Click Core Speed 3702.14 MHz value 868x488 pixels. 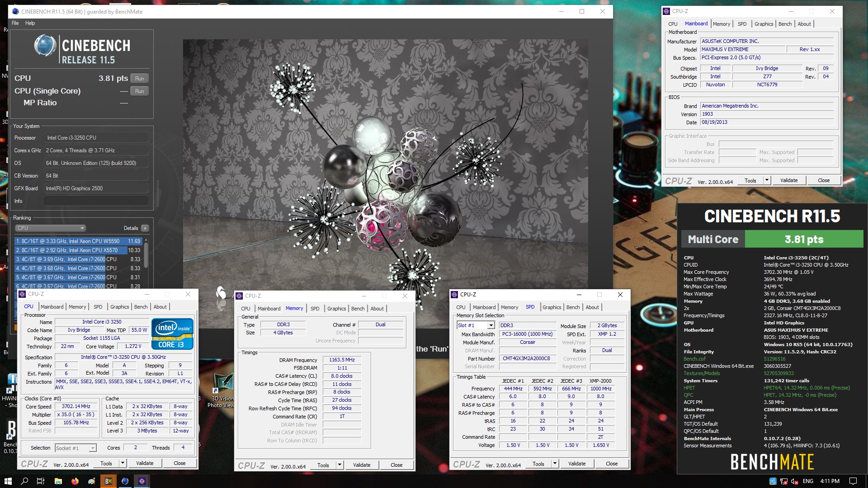pos(76,406)
